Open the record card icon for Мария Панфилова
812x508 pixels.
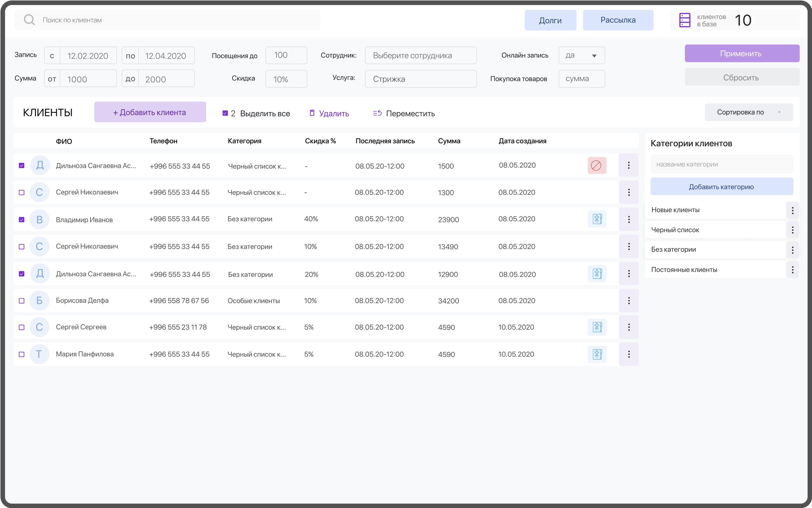pos(597,354)
